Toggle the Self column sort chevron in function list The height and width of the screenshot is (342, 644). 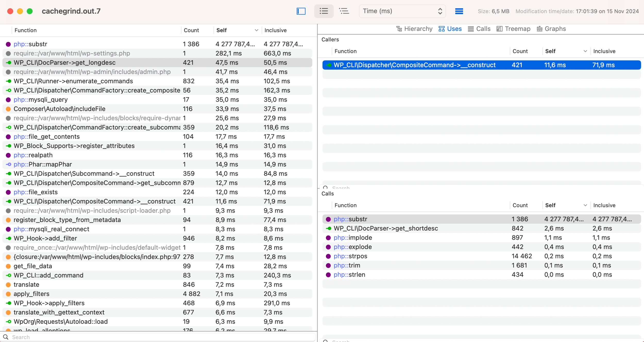[256, 30]
